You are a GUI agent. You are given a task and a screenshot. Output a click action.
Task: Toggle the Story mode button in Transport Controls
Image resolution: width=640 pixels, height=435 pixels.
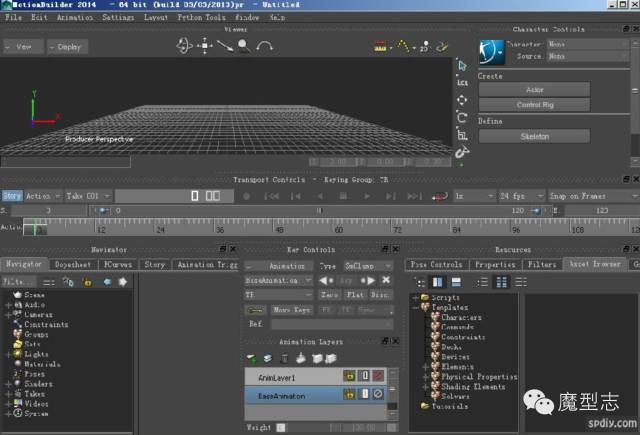point(12,196)
